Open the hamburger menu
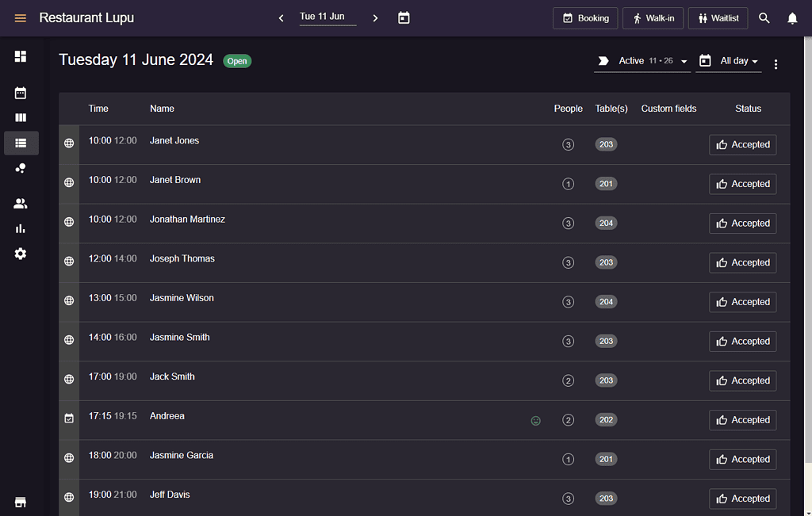This screenshot has height=516, width=812. (20, 18)
